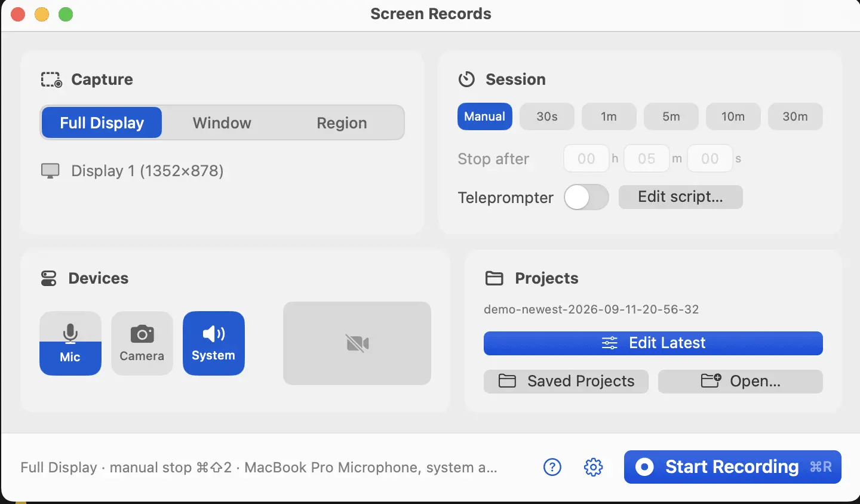Click the Edit Latest button
860x504 pixels.
(x=653, y=343)
